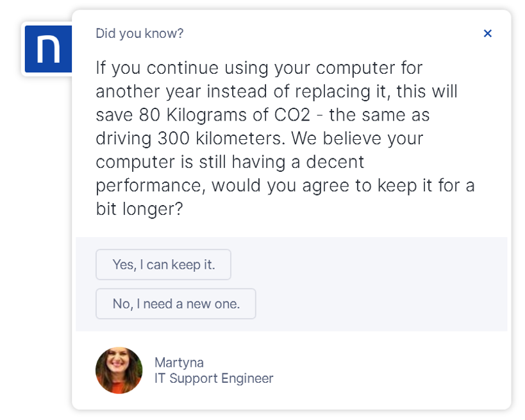Click the blue Nexthink "n" logo icon
The width and height of the screenshot is (525, 420).
(x=48, y=49)
